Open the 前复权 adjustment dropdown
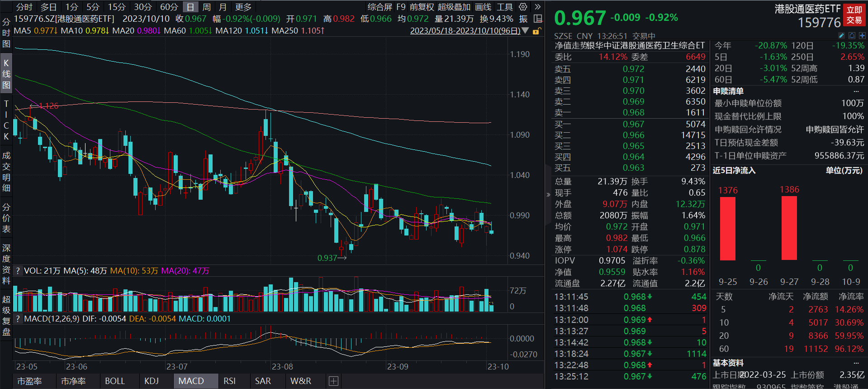The height and width of the screenshot is (389, 868). [x=422, y=7]
